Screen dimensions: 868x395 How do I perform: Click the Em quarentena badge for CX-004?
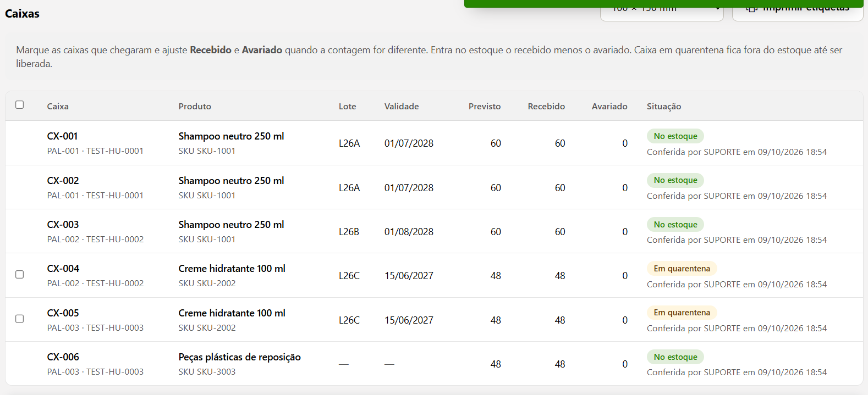click(x=682, y=269)
